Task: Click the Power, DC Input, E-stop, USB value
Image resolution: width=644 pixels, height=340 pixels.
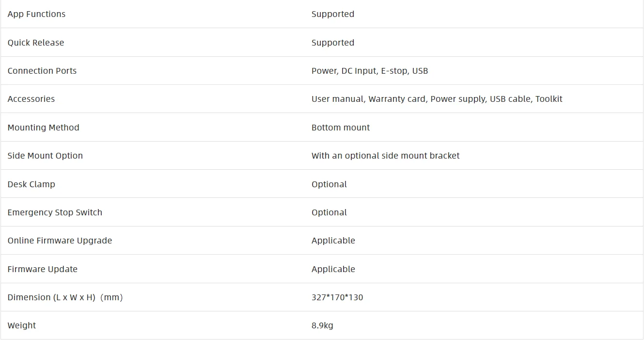Action: tap(370, 71)
